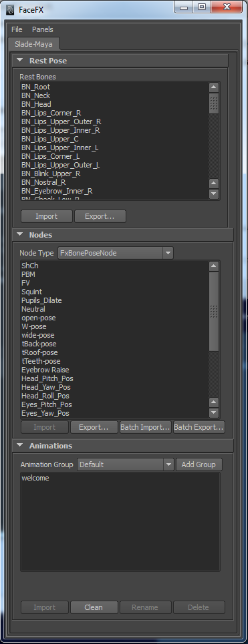Image resolution: width=248 pixels, height=644 pixels.
Task: Click the Rest Bones scrollbar up arrow
Action: click(x=213, y=87)
